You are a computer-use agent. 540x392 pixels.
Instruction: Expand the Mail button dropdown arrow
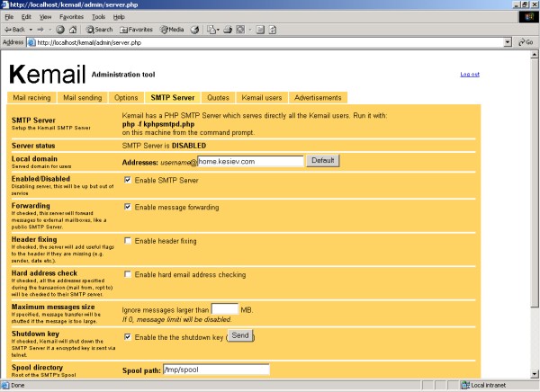pyautogui.click(x=218, y=30)
